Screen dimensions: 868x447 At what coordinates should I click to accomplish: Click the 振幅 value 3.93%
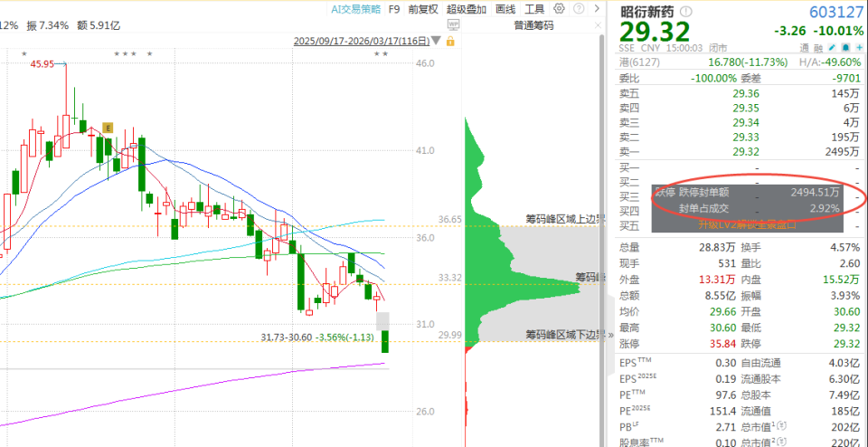click(844, 296)
